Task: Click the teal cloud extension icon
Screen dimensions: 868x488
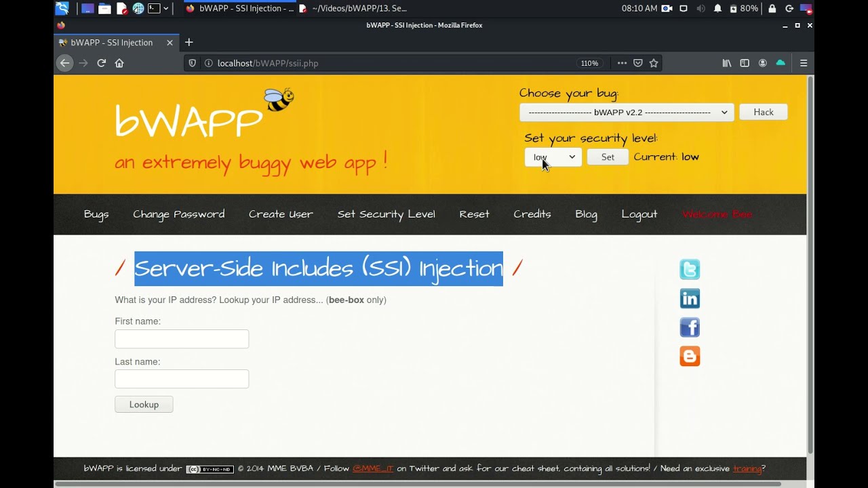Action: (x=781, y=63)
